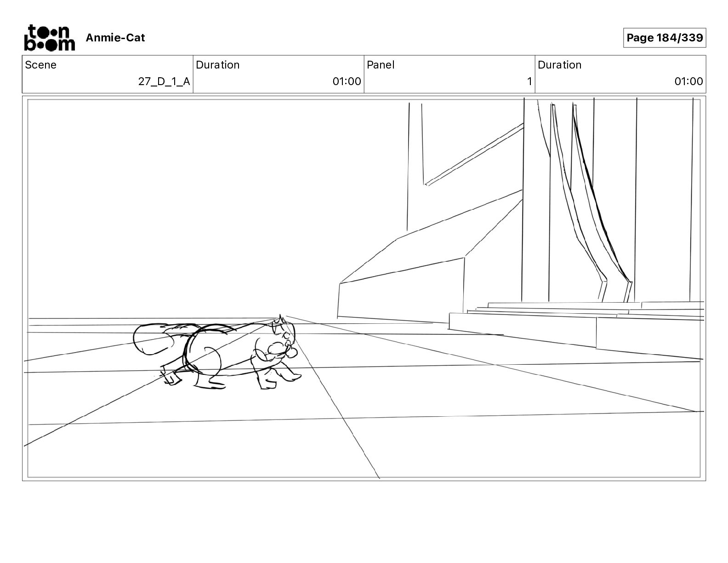Image resolution: width=728 pixels, height=563 pixels.
Task: Click the Panel header label
Action: [381, 65]
